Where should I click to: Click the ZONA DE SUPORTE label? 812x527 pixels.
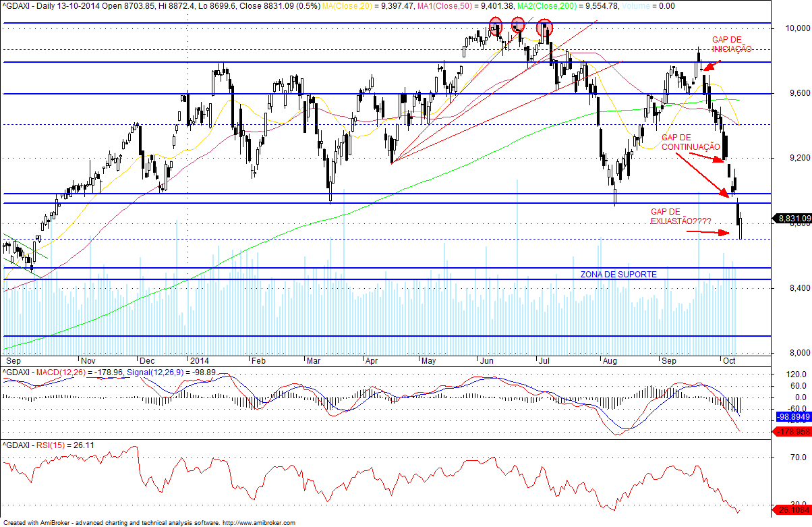click(618, 275)
